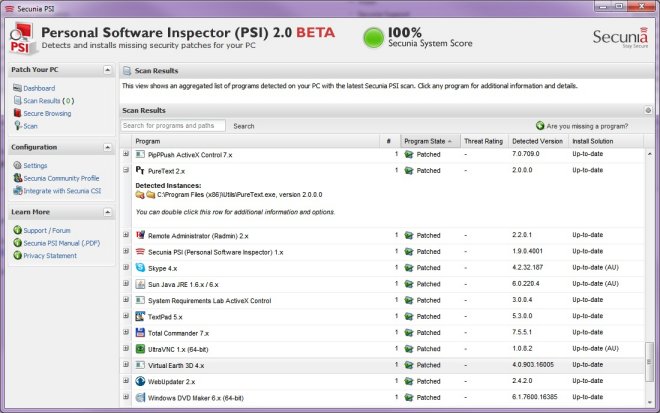Click the Secunia Community Profile icon
The height and width of the screenshot is (413, 660).
16,178
